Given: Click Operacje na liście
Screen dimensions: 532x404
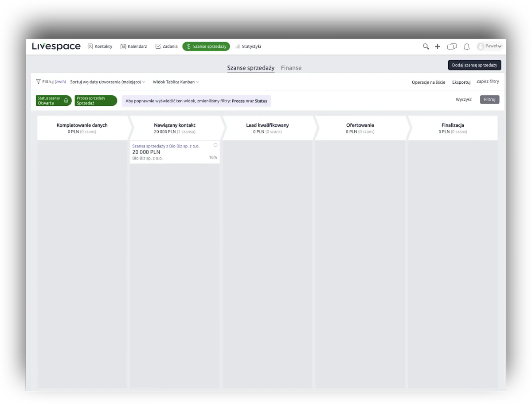Looking at the screenshot, I should (x=429, y=82).
